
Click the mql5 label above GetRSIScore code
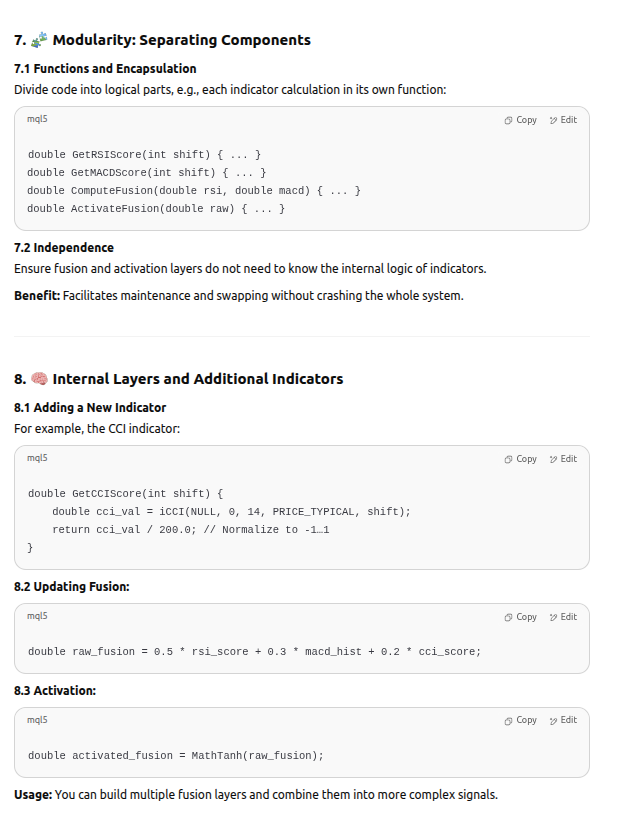37,119
